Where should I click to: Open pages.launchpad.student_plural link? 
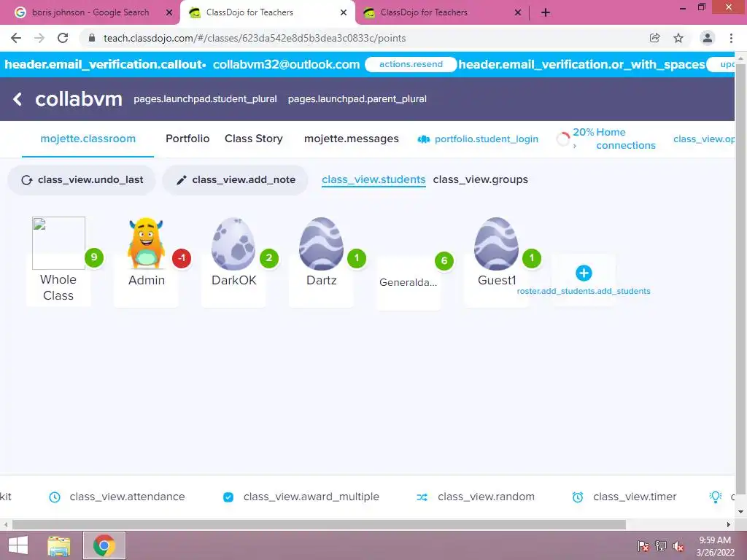coord(205,99)
